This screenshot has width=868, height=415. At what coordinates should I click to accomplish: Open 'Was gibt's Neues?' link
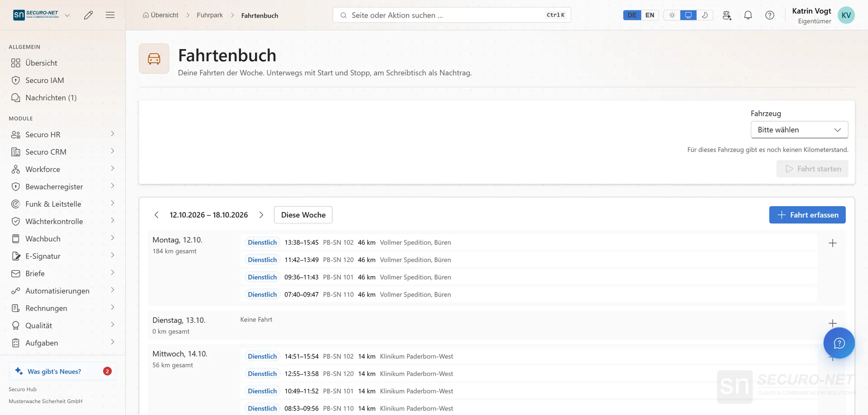pyautogui.click(x=63, y=371)
